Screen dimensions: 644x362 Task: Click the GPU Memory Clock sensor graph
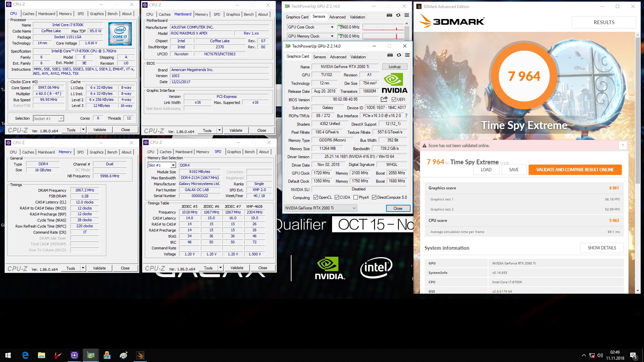[383, 36]
